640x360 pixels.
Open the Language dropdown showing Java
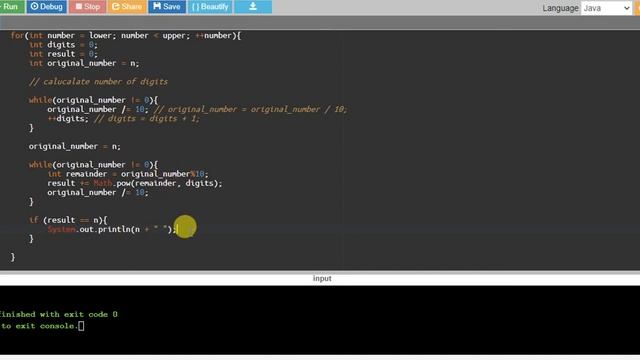pos(606,8)
